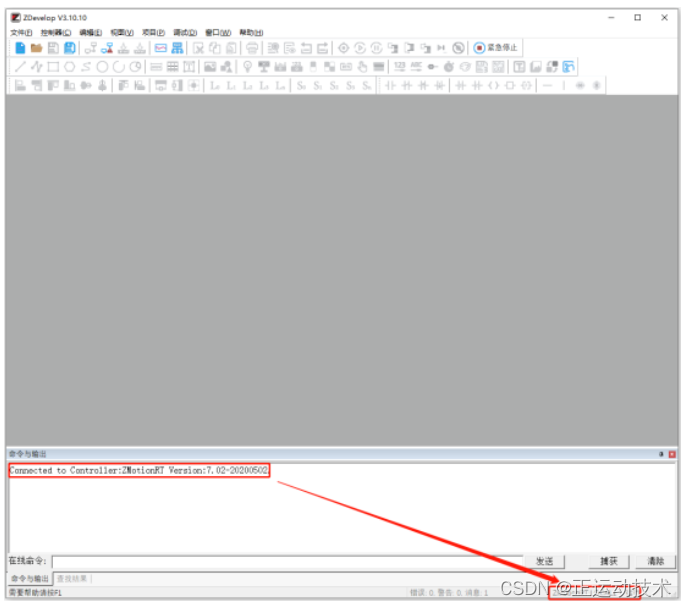Select the 123 numeric display tool
This screenshot has height=607, width=687.
[400, 67]
